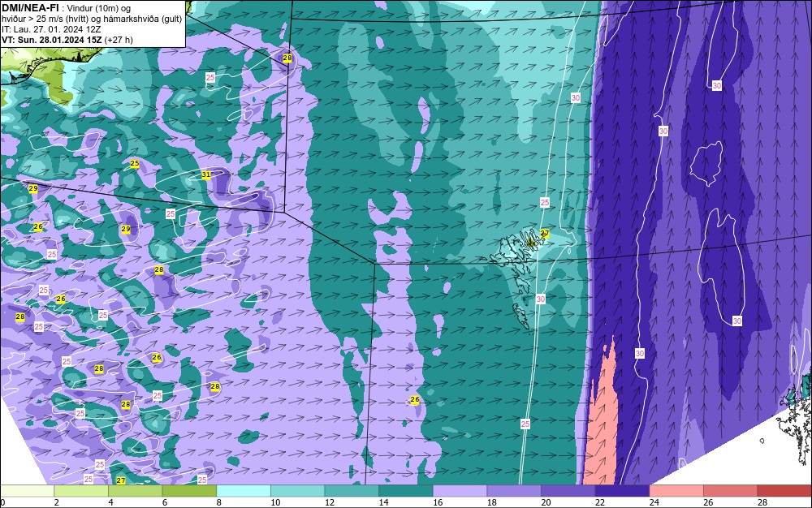Image resolution: width=812 pixels, height=508 pixels.
Task: Select the light green 2–4 m/s legend swatch
Action: click(x=81, y=491)
